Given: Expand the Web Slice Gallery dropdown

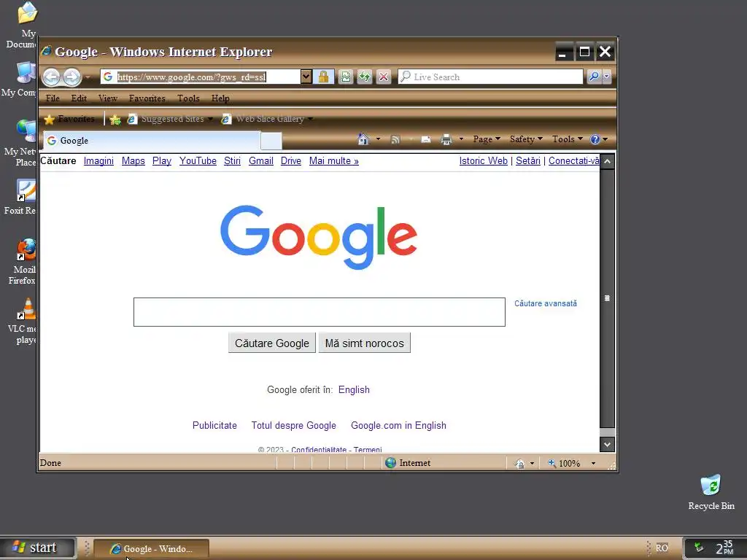Looking at the screenshot, I should coord(310,119).
